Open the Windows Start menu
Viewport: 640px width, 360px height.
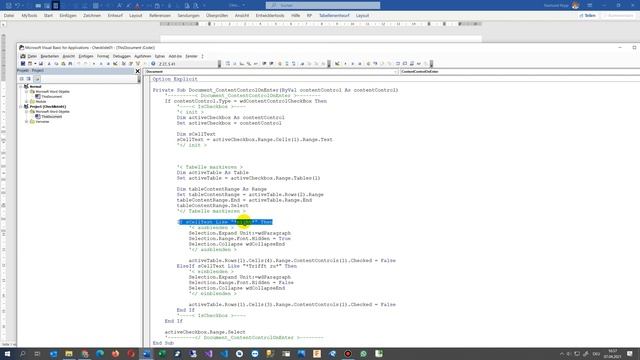click(x=7, y=354)
